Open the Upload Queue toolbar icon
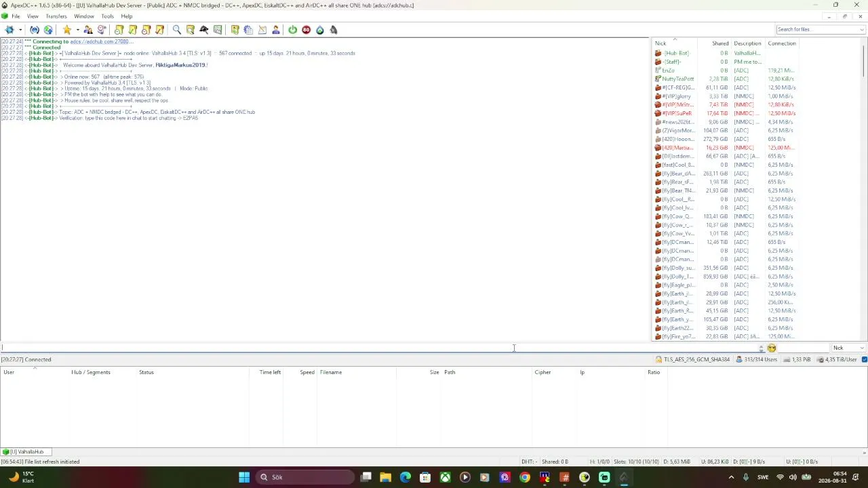The width and height of the screenshot is (868, 488). (146, 30)
